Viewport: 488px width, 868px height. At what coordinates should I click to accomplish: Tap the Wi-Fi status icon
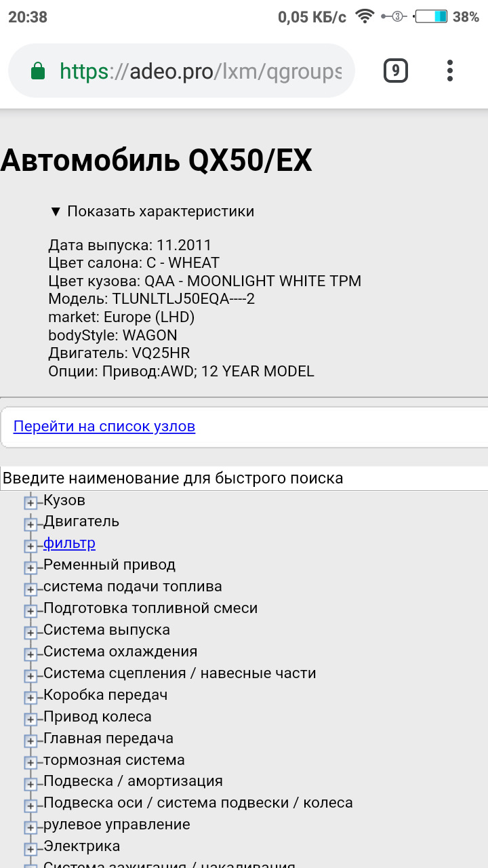[x=365, y=16]
